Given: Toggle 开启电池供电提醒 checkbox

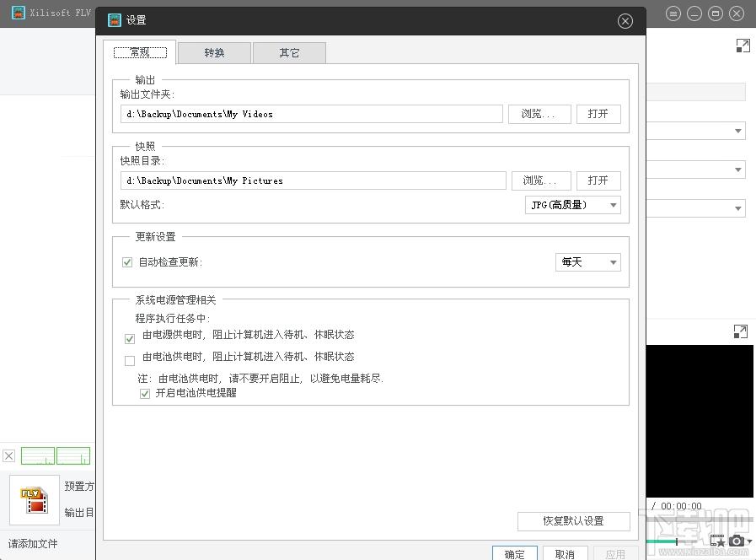Looking at the screenshot, I should (x=145, y=394).
